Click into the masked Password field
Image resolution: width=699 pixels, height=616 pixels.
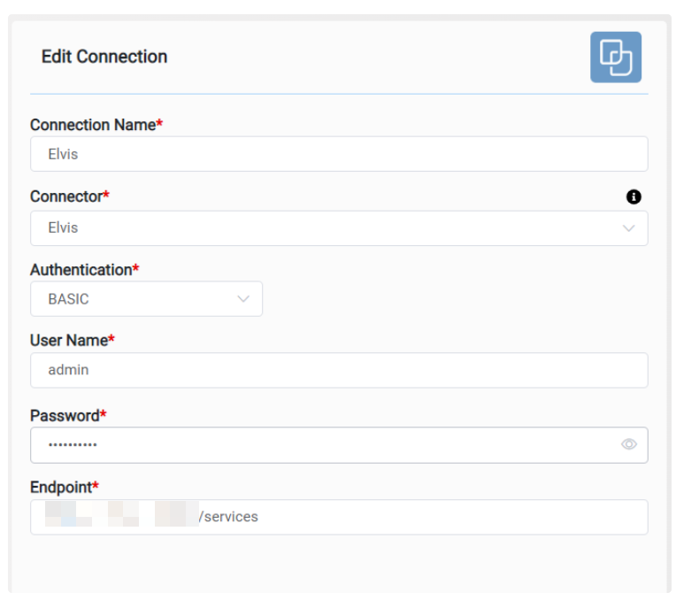point(319,444)
